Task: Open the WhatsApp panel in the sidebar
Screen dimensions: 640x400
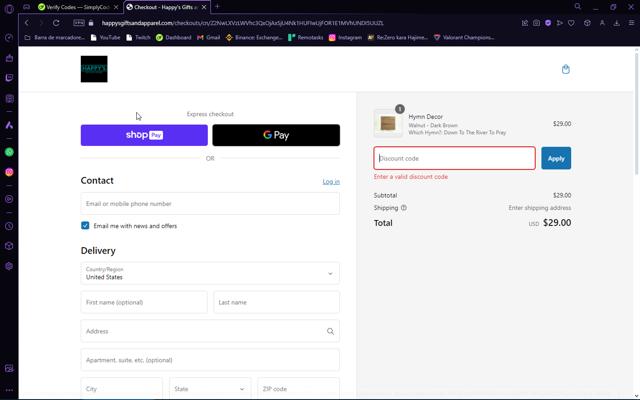Action: [x=9, y=152]
